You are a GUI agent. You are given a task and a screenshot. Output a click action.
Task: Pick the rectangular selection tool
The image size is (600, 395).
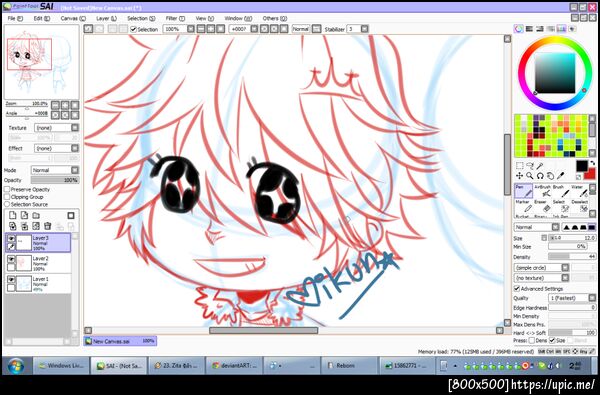click(520, 166)
